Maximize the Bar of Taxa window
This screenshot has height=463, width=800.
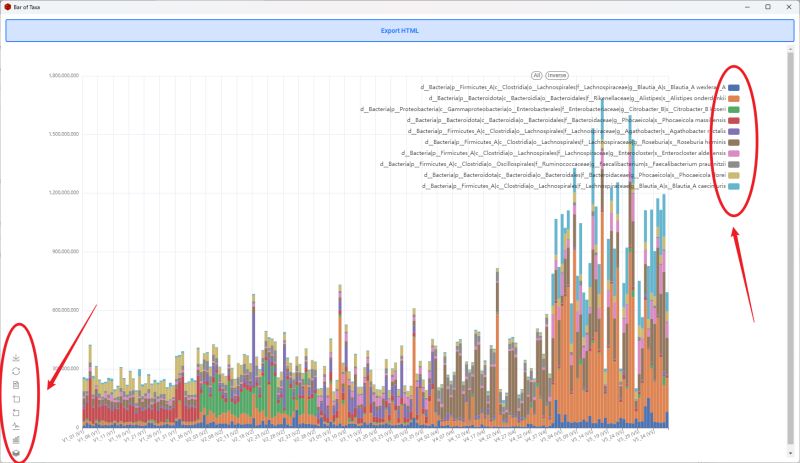(x=768, y=7)
